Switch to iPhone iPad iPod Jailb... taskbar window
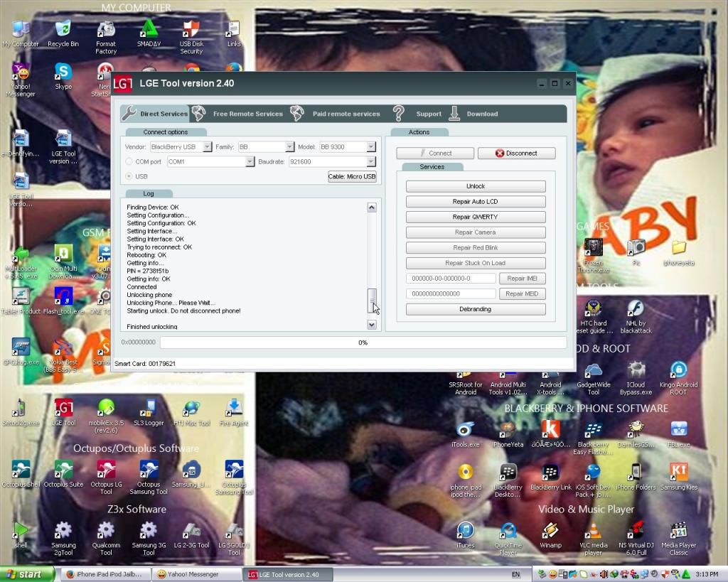728x582 pixels. [x=107, y=575]
